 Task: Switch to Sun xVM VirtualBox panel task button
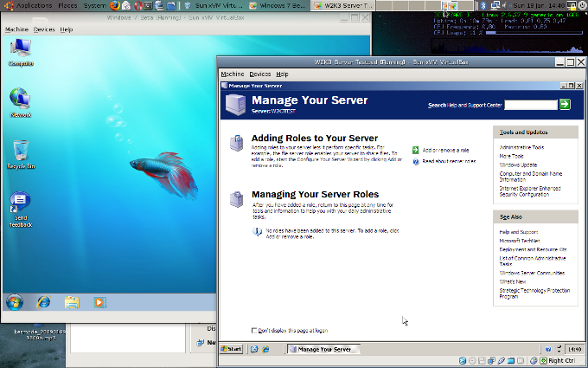pyautogui.click(x=214, y=5)
